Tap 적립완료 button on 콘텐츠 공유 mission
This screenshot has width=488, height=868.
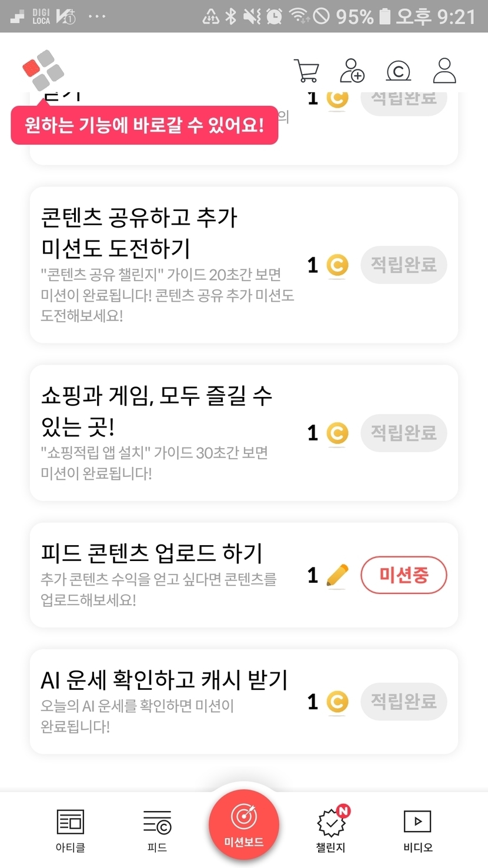pyautogui.click(x=403, y=265)
